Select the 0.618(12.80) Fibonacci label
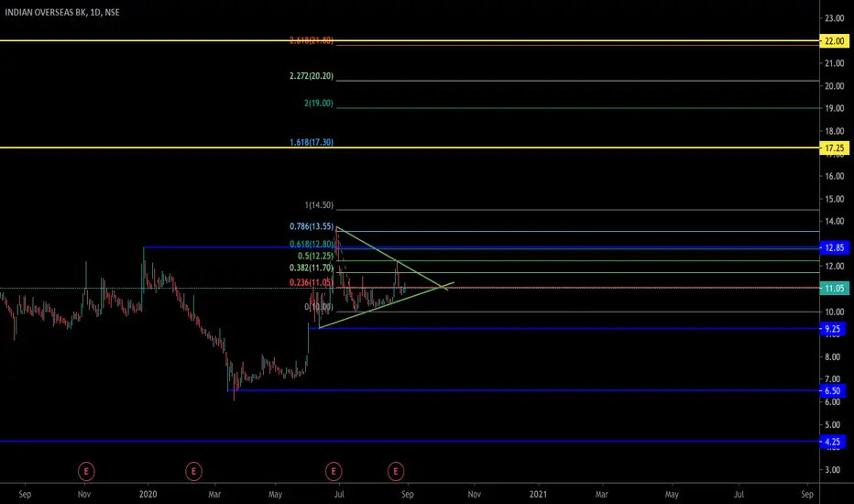 point(312,244)
